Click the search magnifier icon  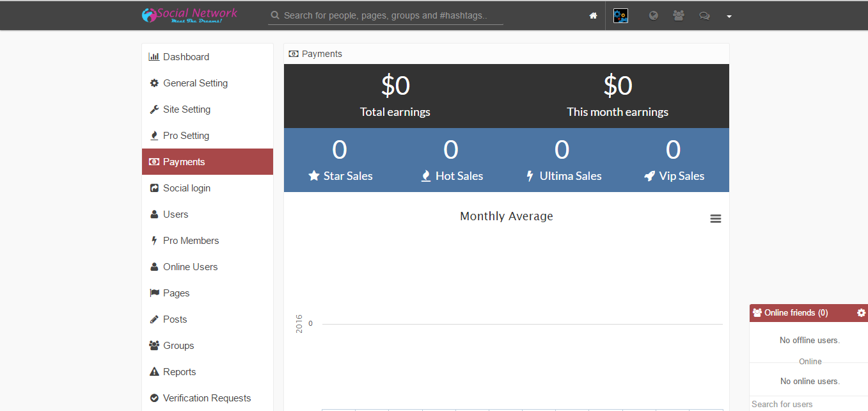click(275, 15)
